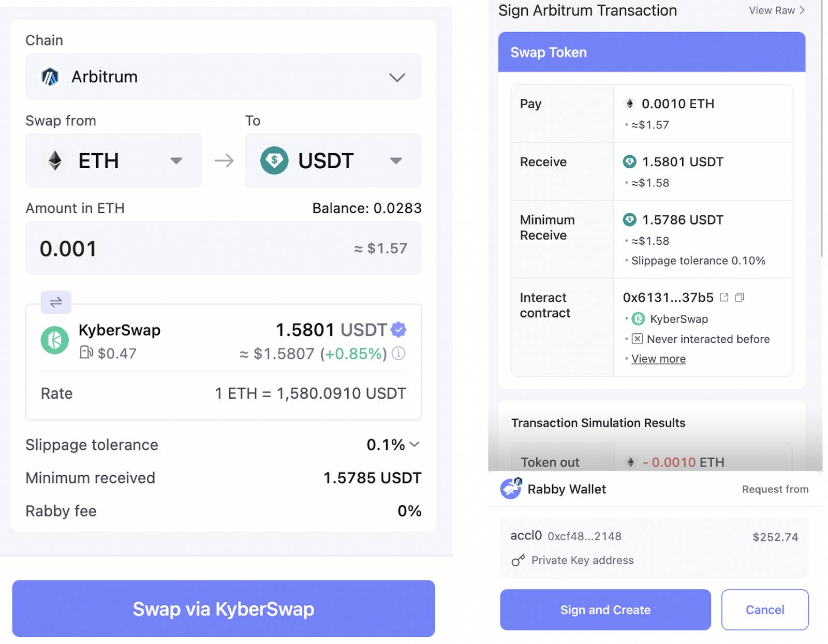Click the Transaction Simulation Results heading

[x=598, y=423]
